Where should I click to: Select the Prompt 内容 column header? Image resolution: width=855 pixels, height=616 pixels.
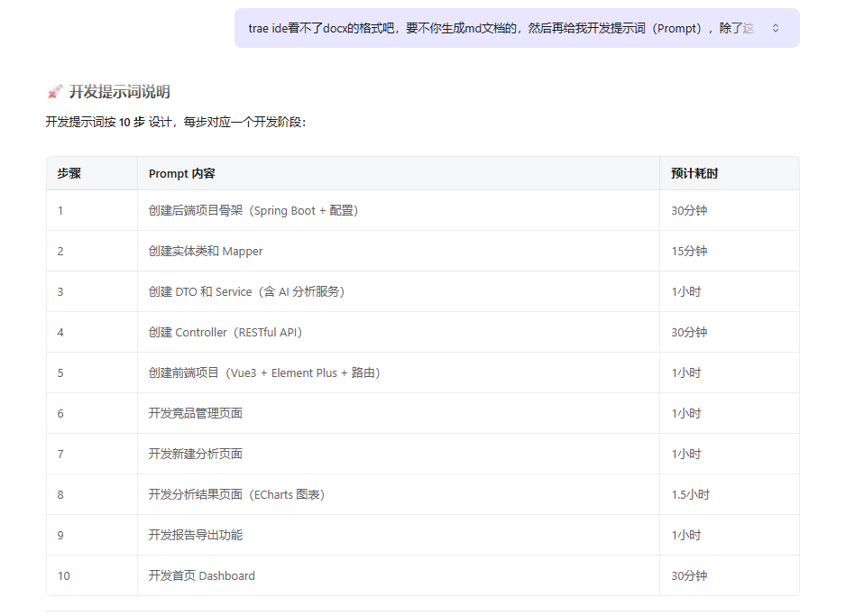181,173
